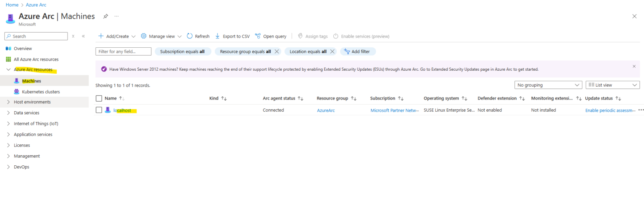644x208 pixels.
Task: Open the No grouping dropdown
Action: 548,85
